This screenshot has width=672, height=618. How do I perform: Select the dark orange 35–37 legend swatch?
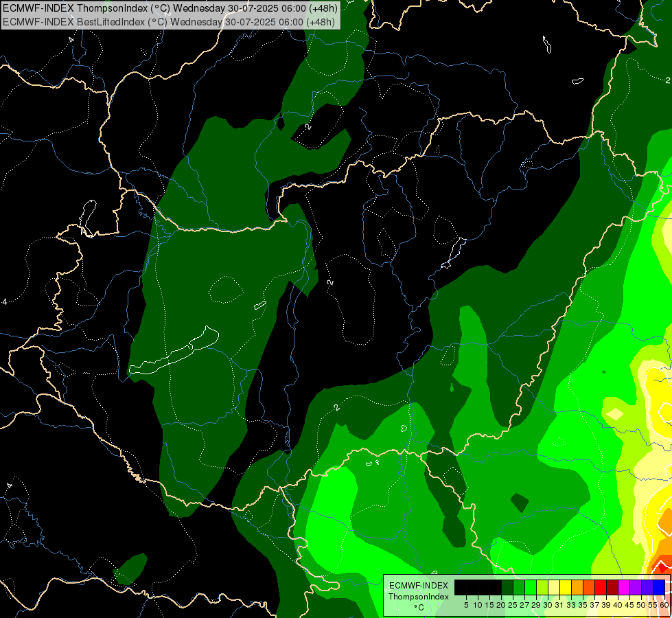point(589,587)
